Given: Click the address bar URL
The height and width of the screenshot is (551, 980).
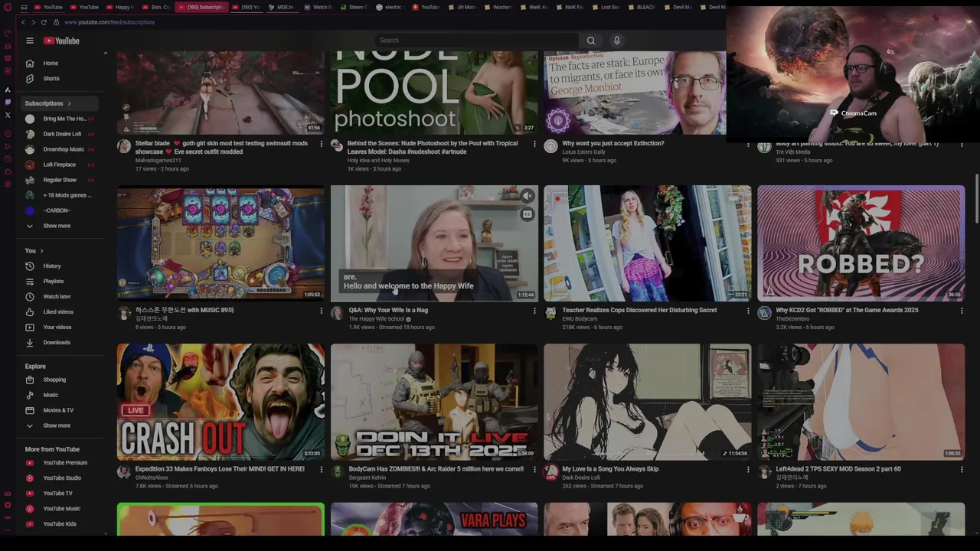Looking at the screenshot, I should coord(109,22).
